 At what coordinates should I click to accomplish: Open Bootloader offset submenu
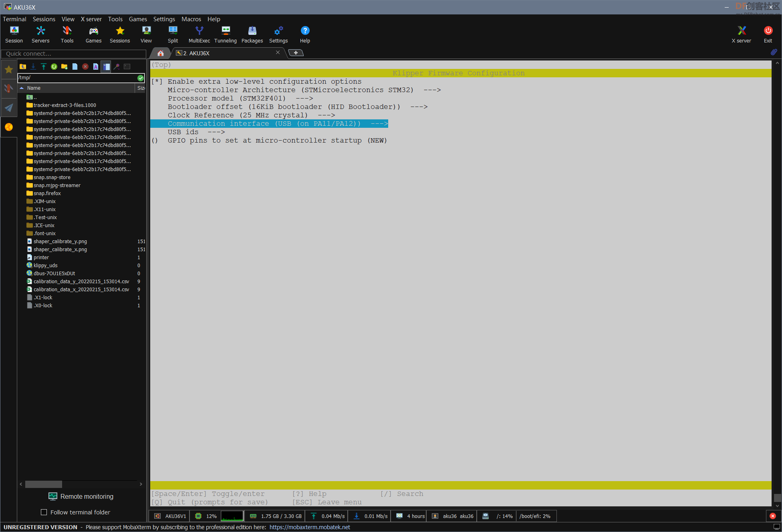click(x=298, y=107)
